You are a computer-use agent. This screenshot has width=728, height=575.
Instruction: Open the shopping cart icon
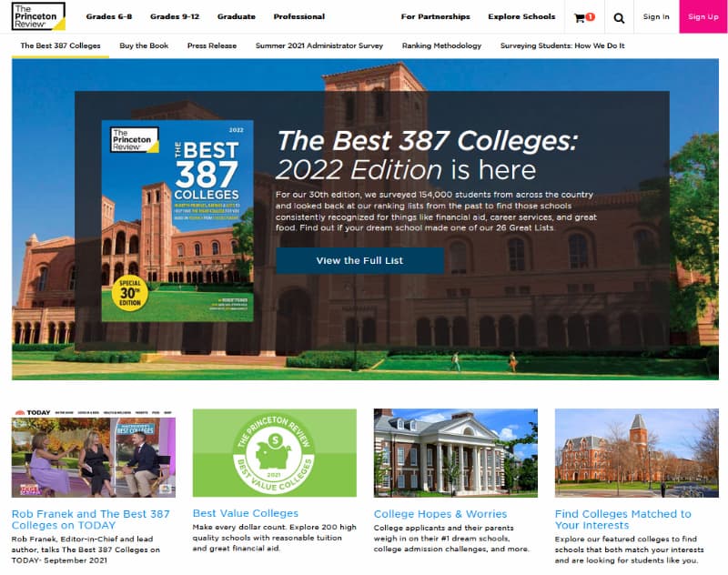[584, 17]
